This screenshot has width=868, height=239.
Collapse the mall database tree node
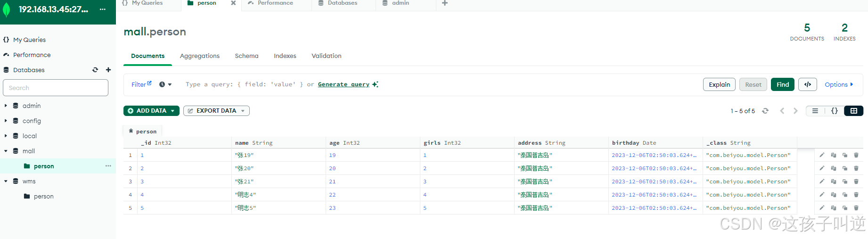click(6, 151)
